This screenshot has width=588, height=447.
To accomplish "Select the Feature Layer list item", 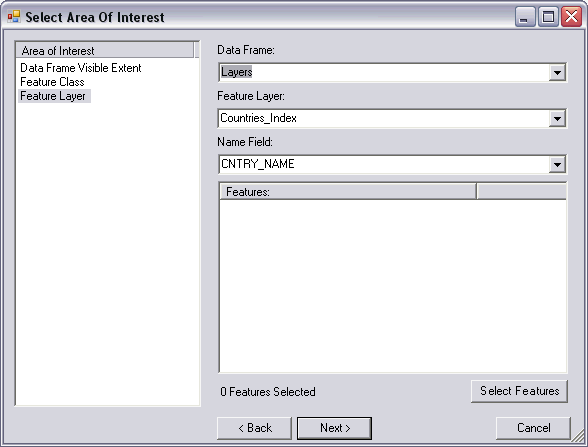I will click(x=53, y=96).
